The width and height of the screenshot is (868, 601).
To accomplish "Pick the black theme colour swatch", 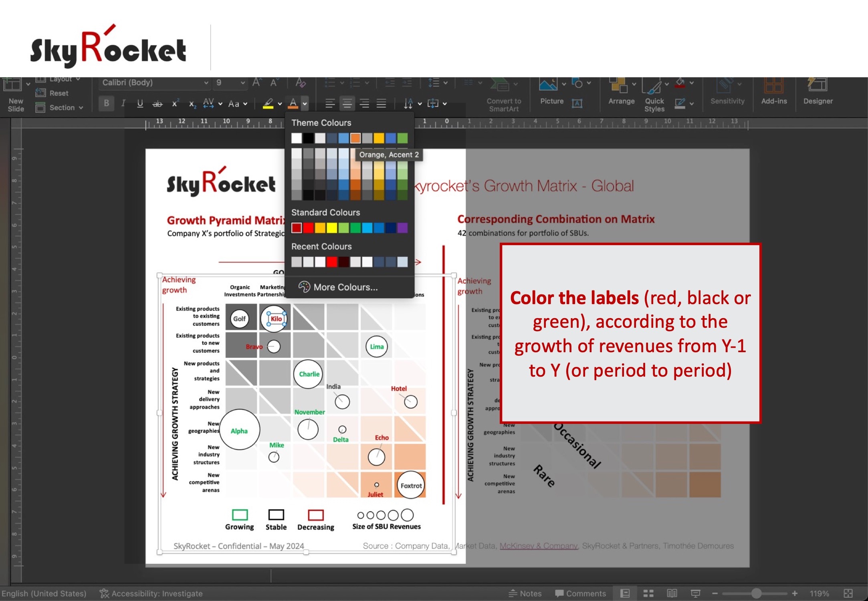I will (x=308, y=138).
